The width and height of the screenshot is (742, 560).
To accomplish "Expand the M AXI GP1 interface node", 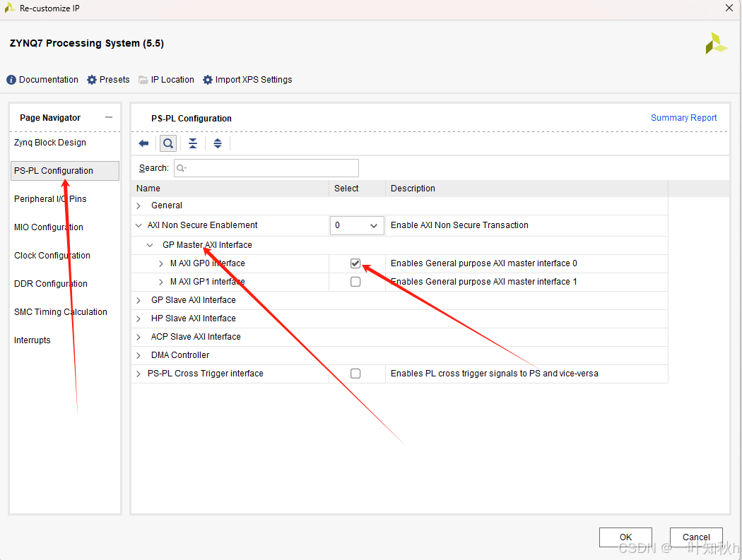I will tap(161, 282).
